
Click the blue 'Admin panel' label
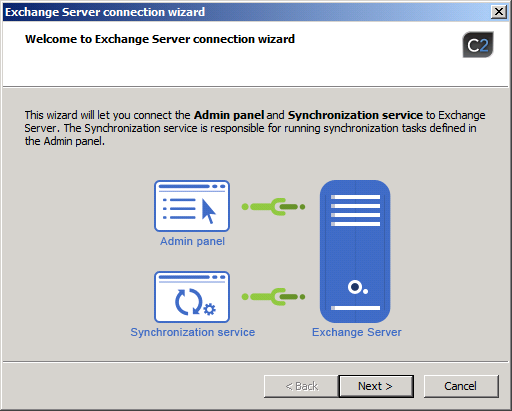click(192, 241)
